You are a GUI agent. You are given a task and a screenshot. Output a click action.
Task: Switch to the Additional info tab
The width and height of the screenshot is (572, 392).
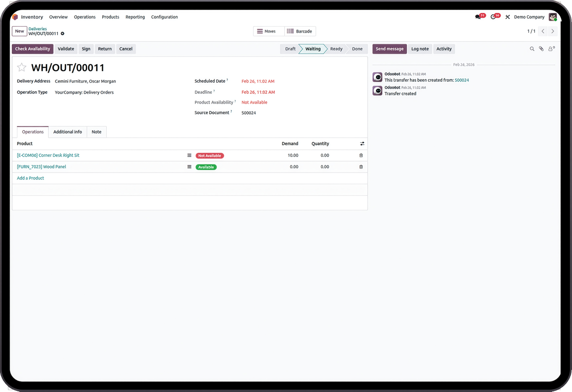(x=68, y=132)
